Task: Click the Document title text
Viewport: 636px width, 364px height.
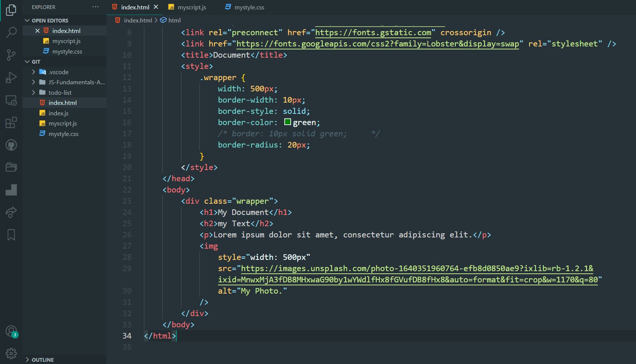Action: [231, 55]
